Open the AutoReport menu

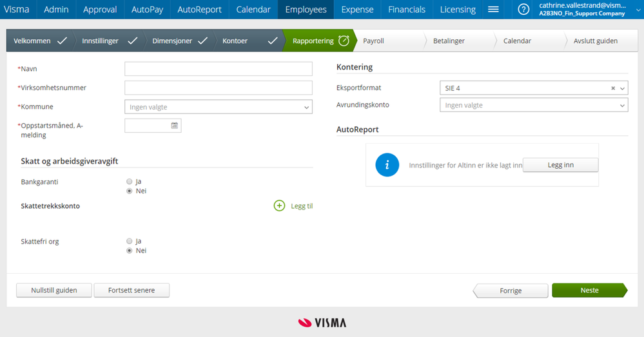point(199,9)
